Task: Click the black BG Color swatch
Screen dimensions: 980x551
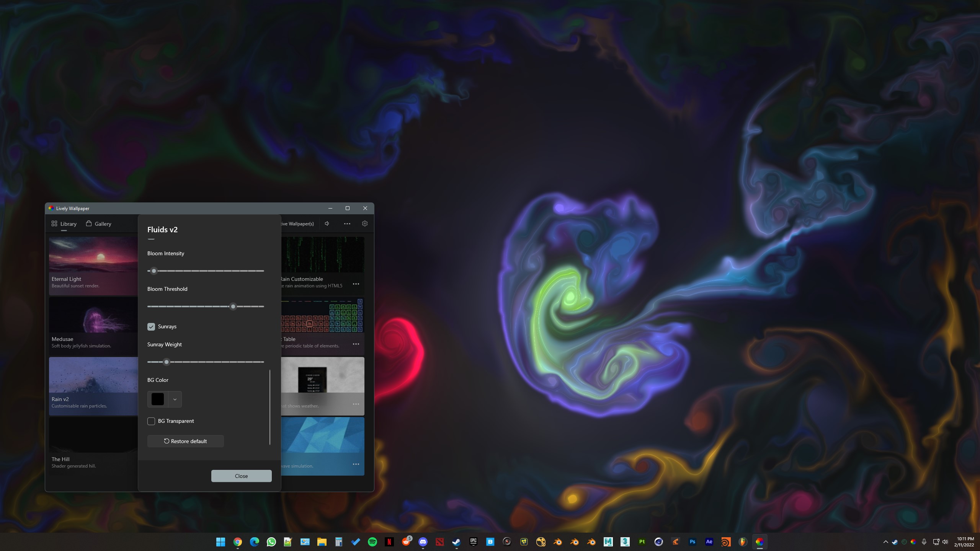Action: [x=157, y=399]
